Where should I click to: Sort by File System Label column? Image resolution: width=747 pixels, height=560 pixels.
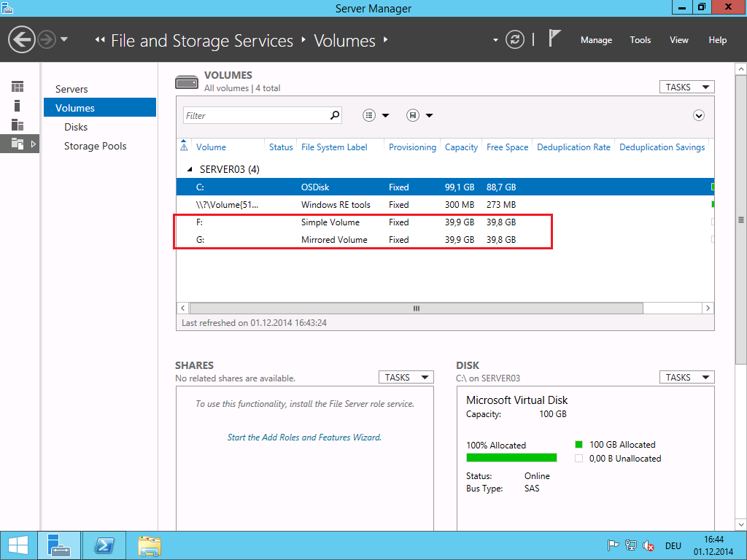pos(334,147)
